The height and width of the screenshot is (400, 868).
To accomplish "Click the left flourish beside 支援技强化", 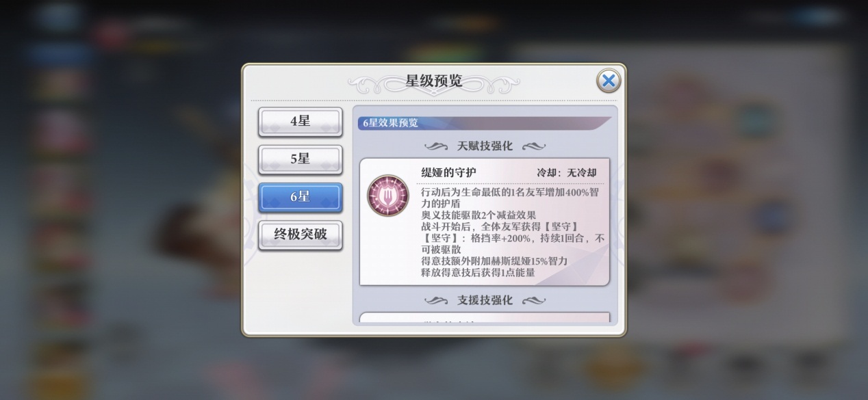I will (437, 301).
